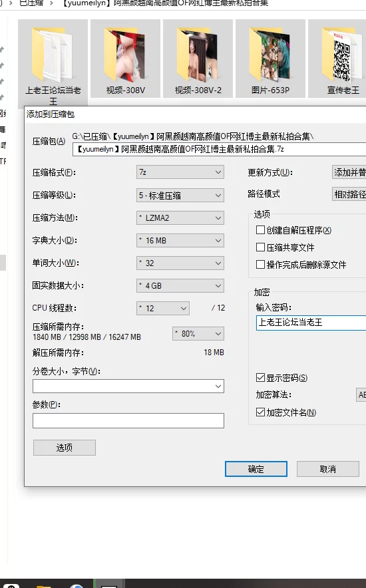Image resolution: width=366 pixels, height=588 pixels.
Task: Open the 压缩方法 LZMA2 dropdown
Action: point(180,218)
